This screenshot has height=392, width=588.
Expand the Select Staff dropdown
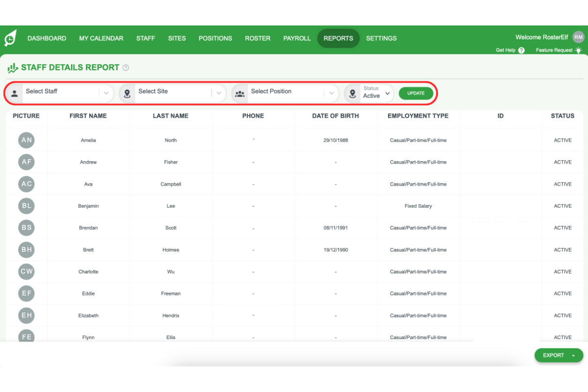(x=106, y=93)
